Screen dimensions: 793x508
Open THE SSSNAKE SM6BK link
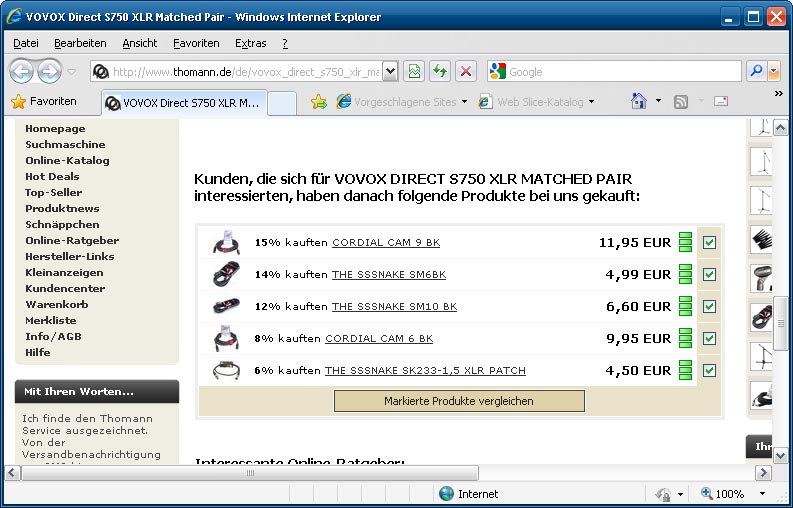(389, 274)
